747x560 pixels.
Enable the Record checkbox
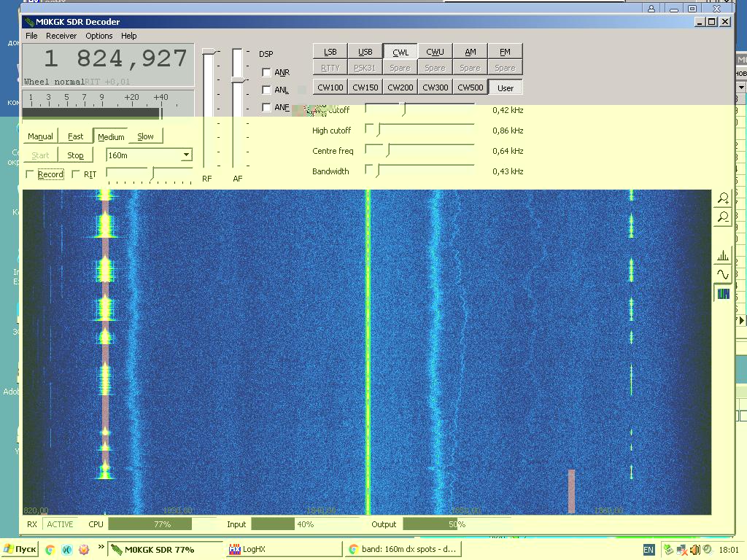pos(30,174)
